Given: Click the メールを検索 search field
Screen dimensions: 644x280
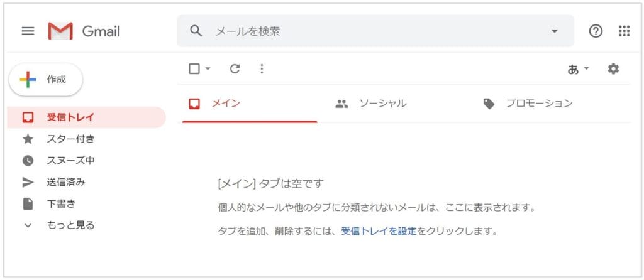Looking at the screenshot, I should pos(375,31).
